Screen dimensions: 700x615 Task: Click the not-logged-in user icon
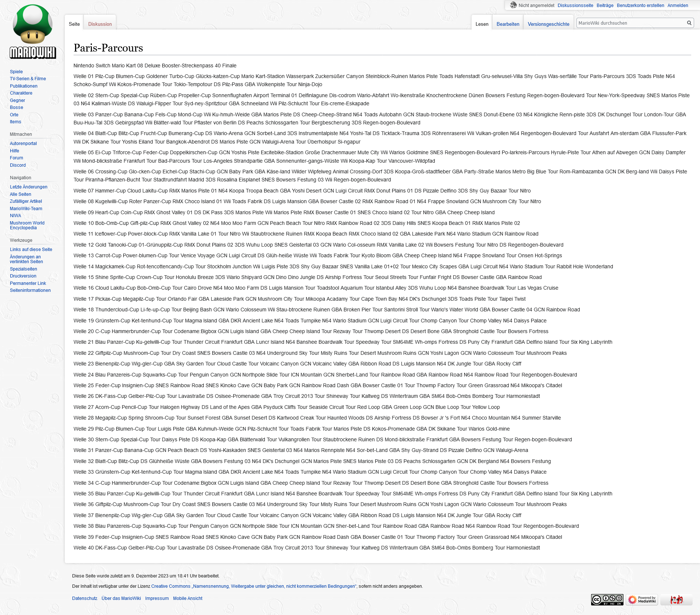(x=513, y=5)
